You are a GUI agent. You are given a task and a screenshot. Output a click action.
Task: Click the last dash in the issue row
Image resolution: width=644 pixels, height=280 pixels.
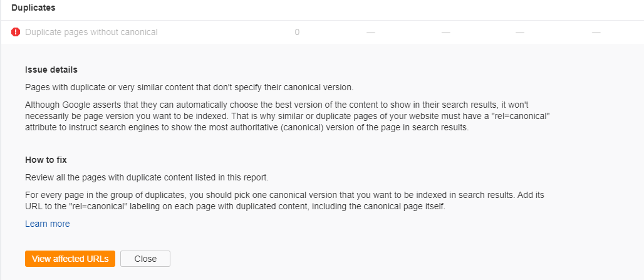click(596, 32)
